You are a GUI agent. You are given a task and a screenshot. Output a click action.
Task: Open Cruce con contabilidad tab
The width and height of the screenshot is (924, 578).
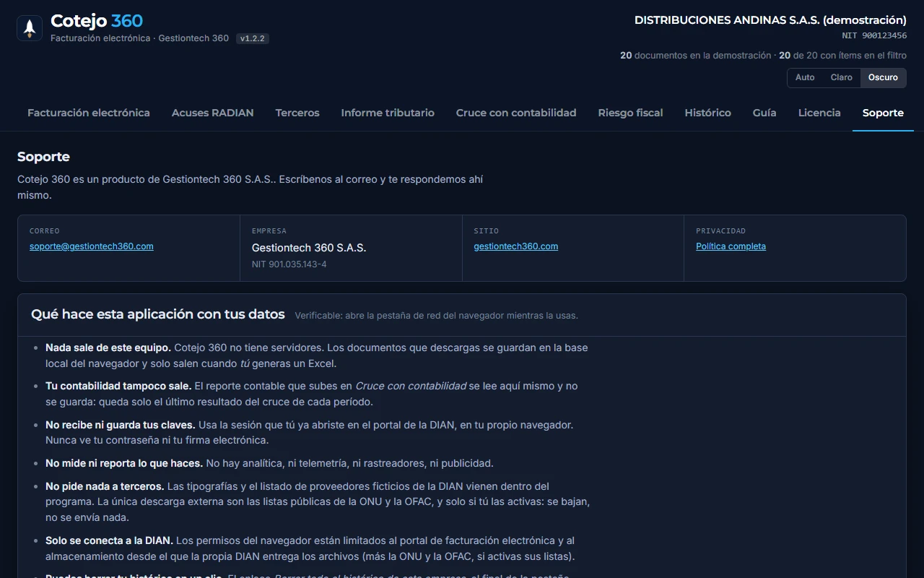point(516,113)
